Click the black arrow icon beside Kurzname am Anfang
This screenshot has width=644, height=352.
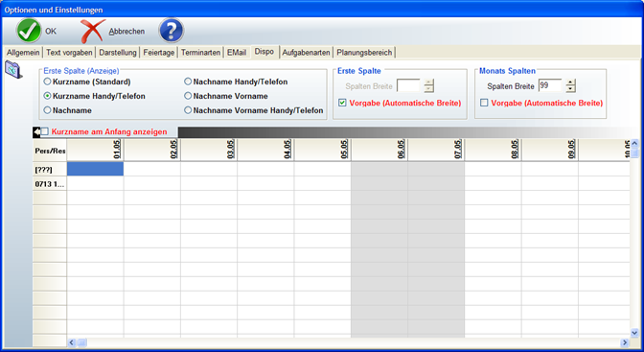pos(36,132)
